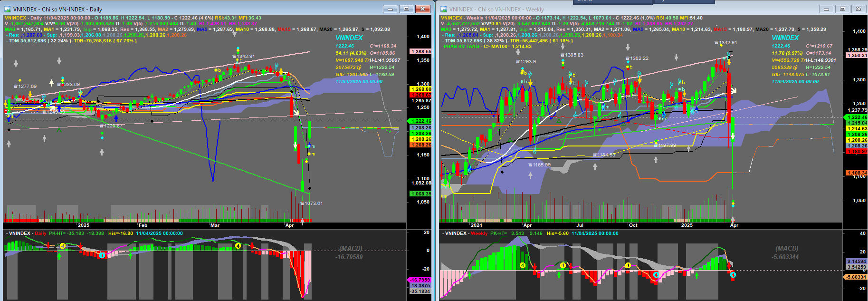The width and height of the screenshot is (868, 301).
Task: Click the 'VNINDEX - Chi so VN-INDEX - Daily' title
Action: tap(57, 10)
